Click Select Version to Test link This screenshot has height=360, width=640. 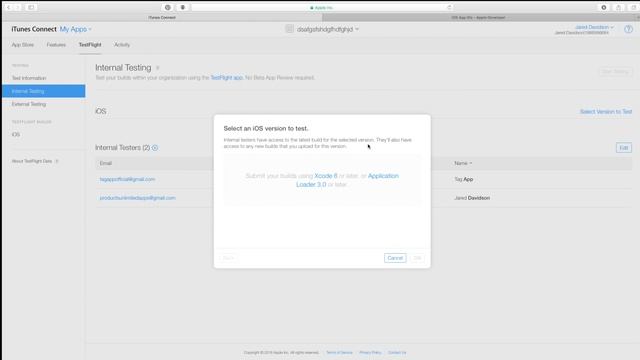[606, 111]
